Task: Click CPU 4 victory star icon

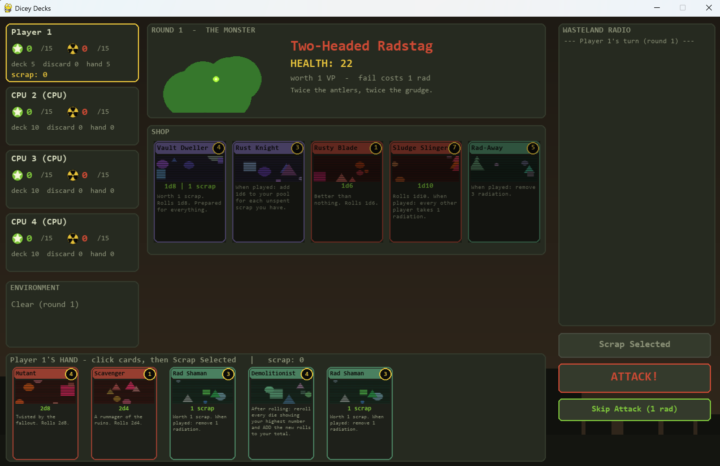Action: [x=17, y=239]
